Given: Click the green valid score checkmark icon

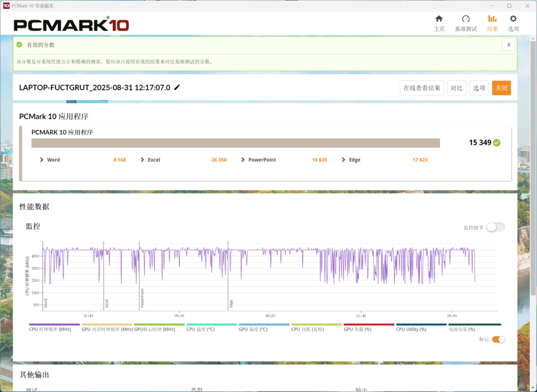Looking at the screenshot, I should point(497,143).
